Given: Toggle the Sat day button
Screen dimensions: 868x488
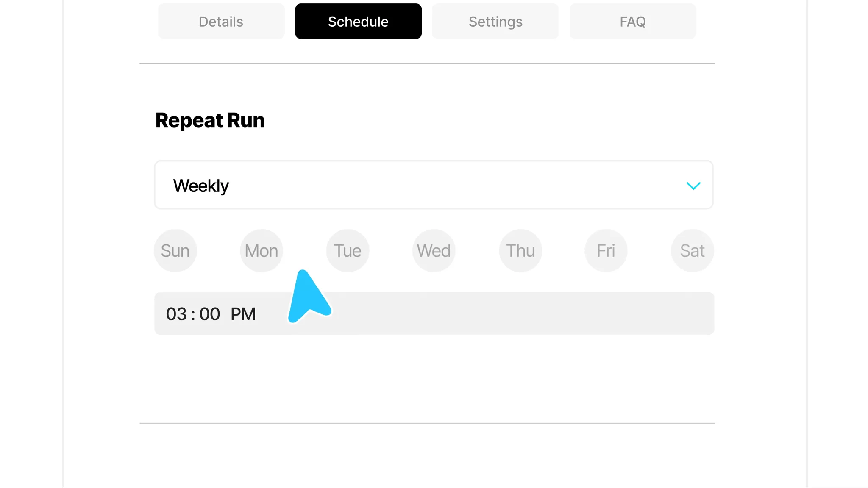Looking at the screenshot, I should [x=692, y=251].
